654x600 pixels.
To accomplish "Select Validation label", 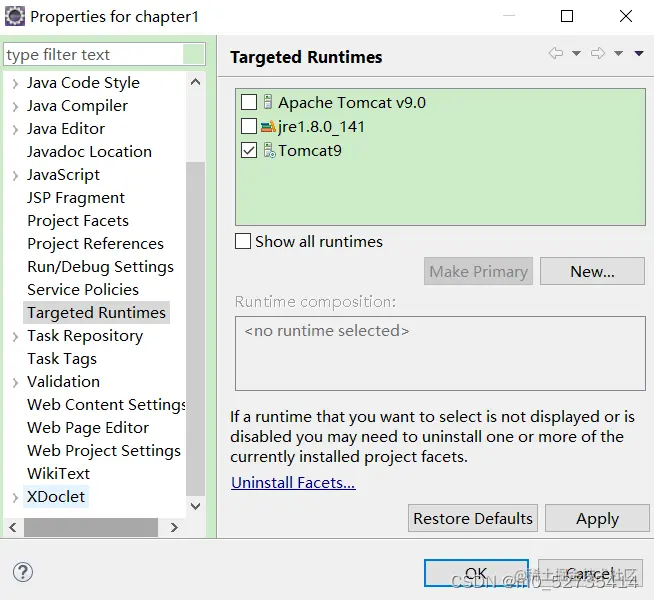I will point(63,382).
